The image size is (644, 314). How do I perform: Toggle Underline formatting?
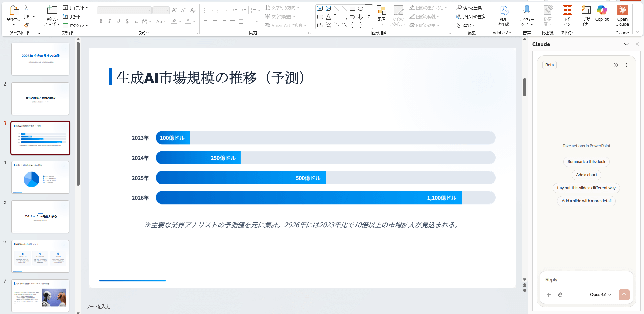[x=118, y=21]
